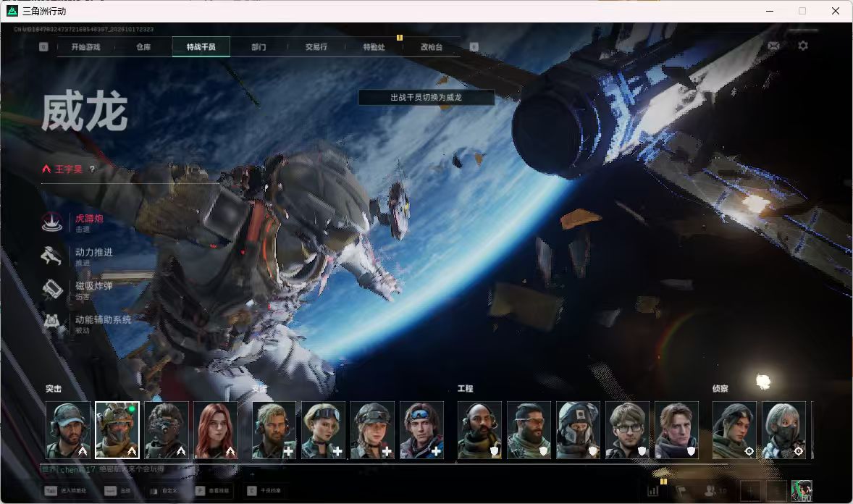Click the 查看技能 button
Viewport: 853px width, 504px height.
212,491
